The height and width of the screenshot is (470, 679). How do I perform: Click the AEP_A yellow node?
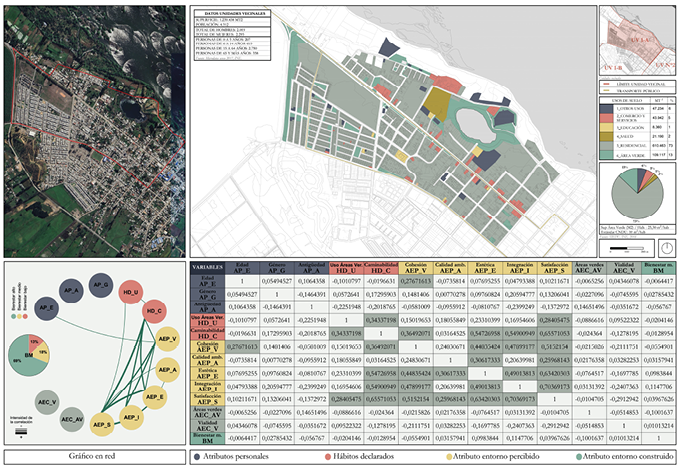click(168, 371)
